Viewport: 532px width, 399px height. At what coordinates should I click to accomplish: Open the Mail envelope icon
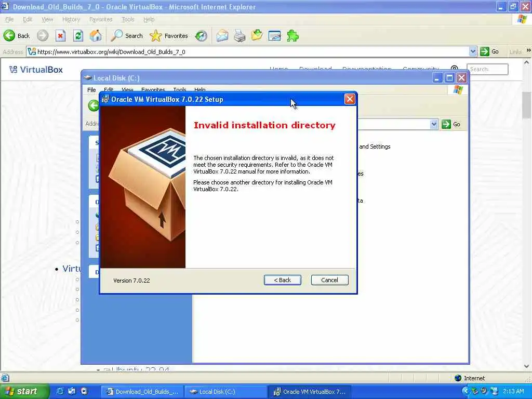tap(222, 36)
